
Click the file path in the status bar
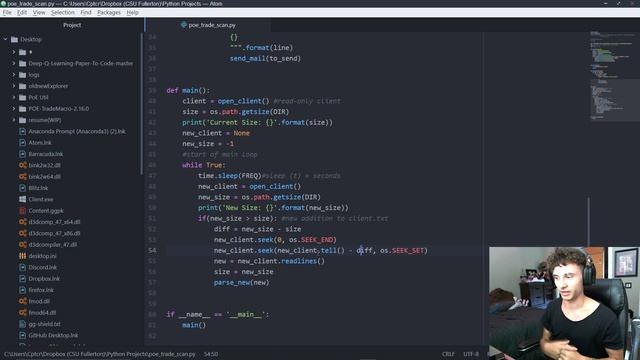100,354
